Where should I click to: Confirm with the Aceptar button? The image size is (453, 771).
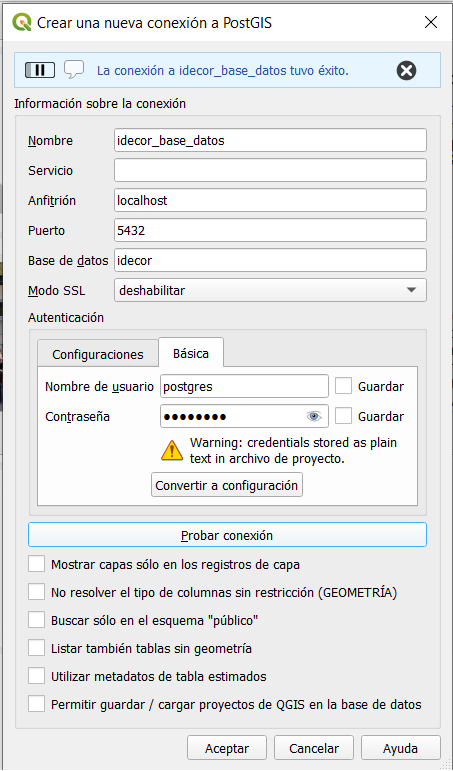[227, 748]
